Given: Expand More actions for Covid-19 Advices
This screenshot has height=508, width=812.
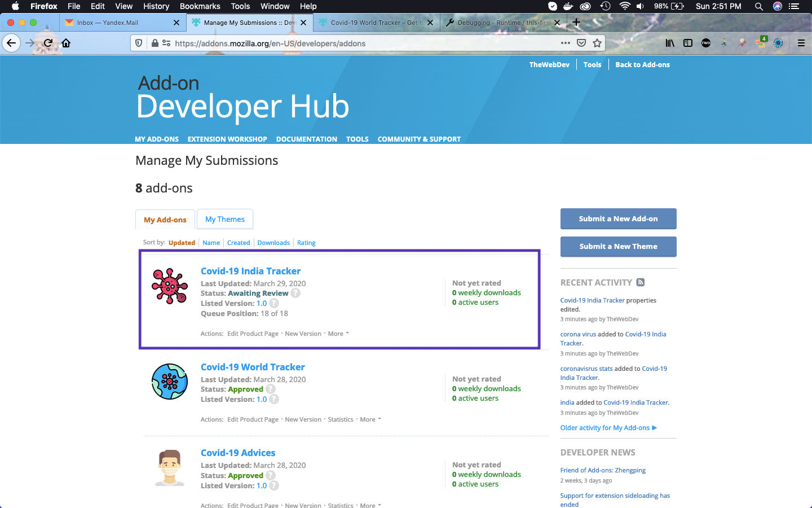Looking at the screenshot, I should [370, 505].
